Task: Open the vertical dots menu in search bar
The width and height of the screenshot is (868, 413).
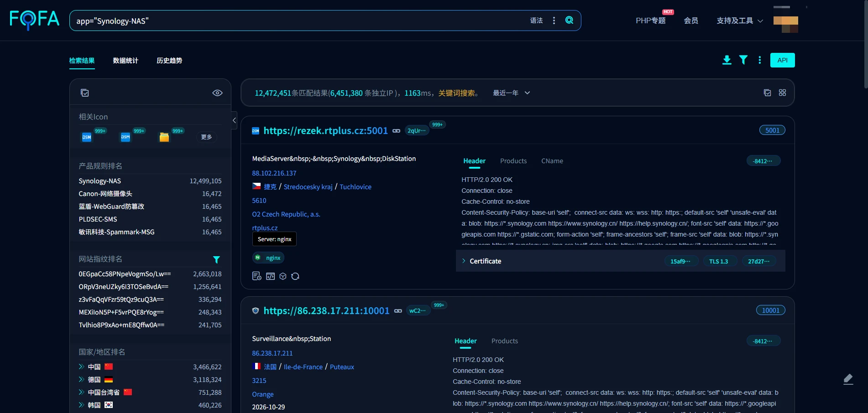Action: tap(554, 21)
